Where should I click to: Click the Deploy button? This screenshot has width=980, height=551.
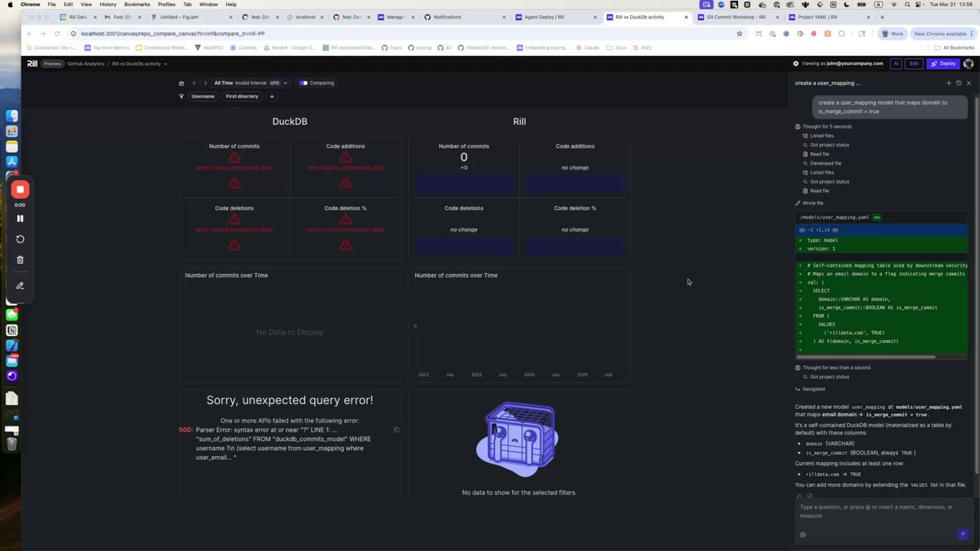tap(943, 64)
